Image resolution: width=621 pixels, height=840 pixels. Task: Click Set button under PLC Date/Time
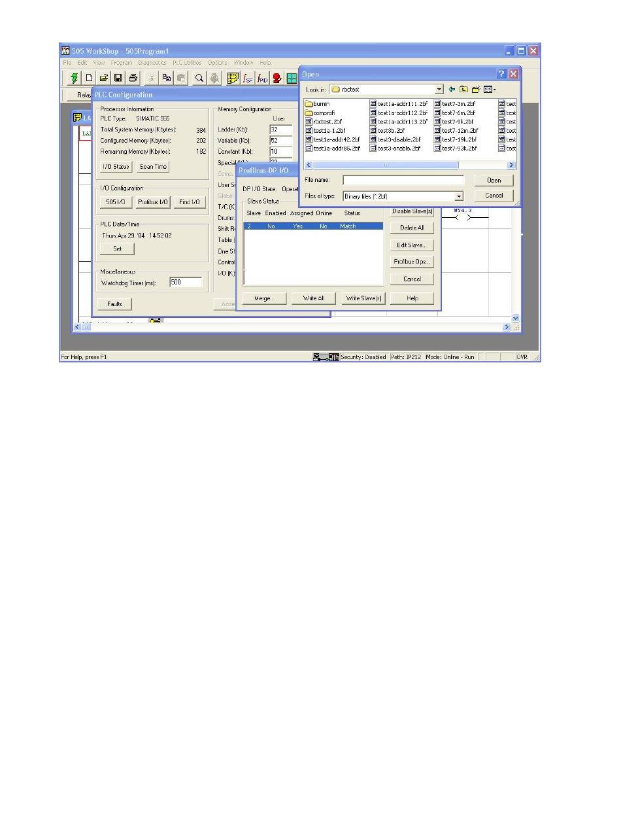[x=118, y=249]
